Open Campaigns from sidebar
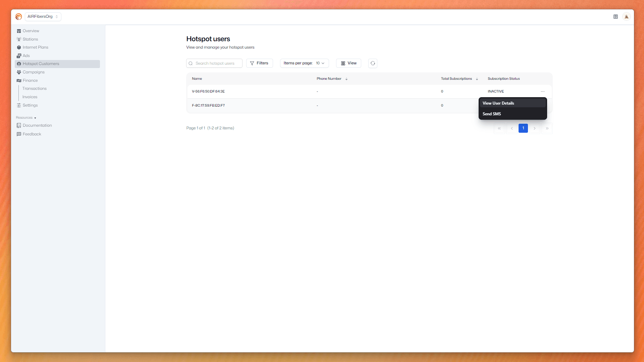This screenshot has width=644, height=362. tap(34, 72)
